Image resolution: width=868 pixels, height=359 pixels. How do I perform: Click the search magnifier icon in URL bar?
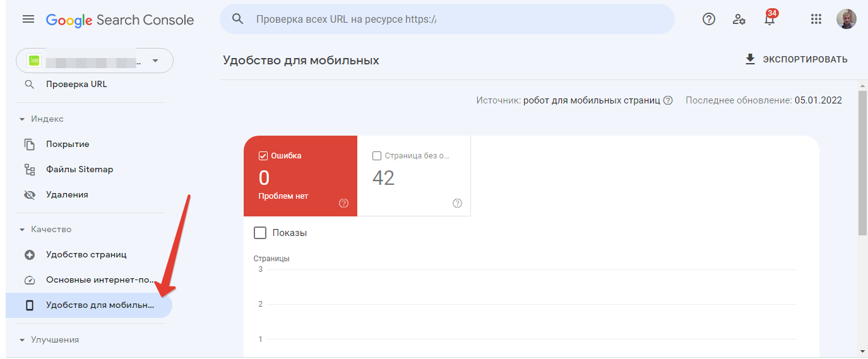click(x=238, y=19)
